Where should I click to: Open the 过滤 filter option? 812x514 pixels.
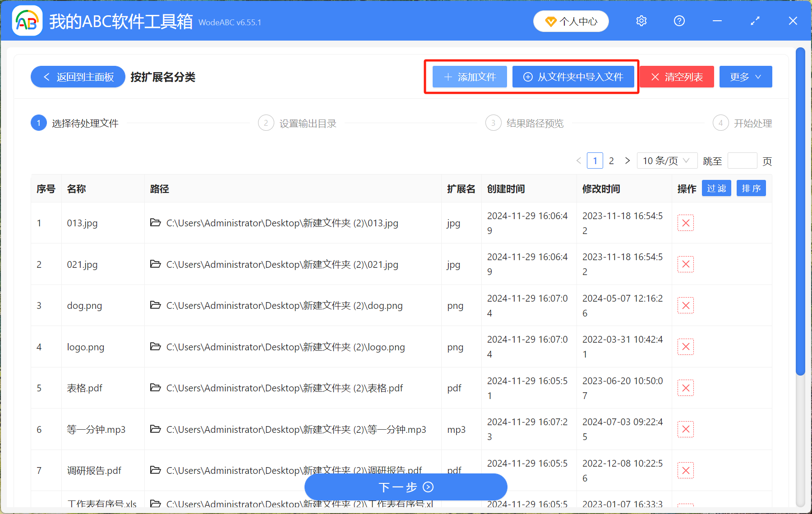pos(716,188)
